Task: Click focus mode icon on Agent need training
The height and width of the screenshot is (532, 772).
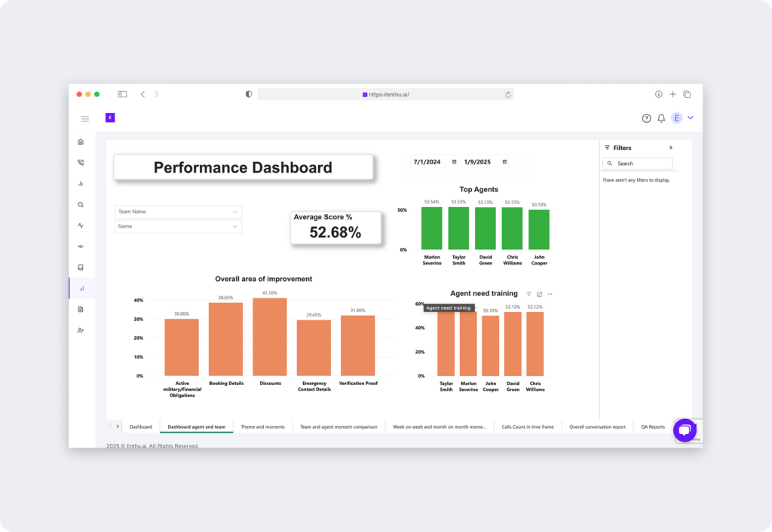Action: 540,294
